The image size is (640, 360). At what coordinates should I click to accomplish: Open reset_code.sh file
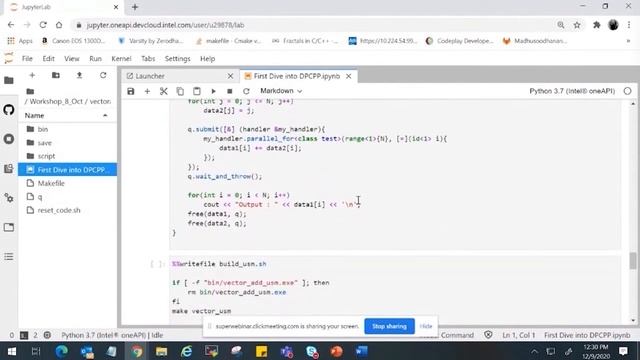[x=67, y=210]
